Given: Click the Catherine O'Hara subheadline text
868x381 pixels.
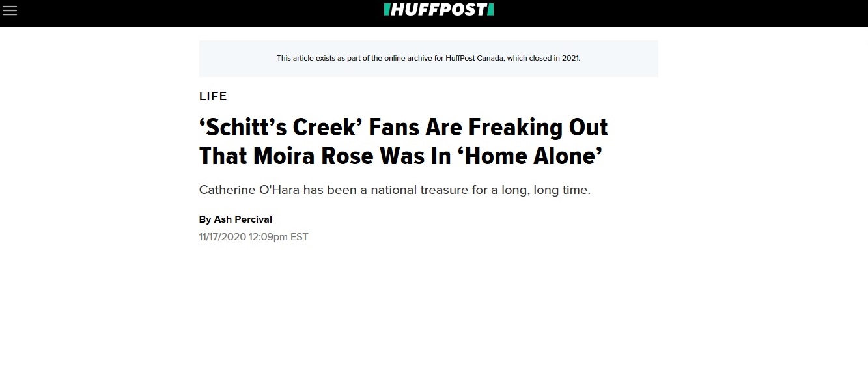Looking at the screenshot, I should (395, 191).
